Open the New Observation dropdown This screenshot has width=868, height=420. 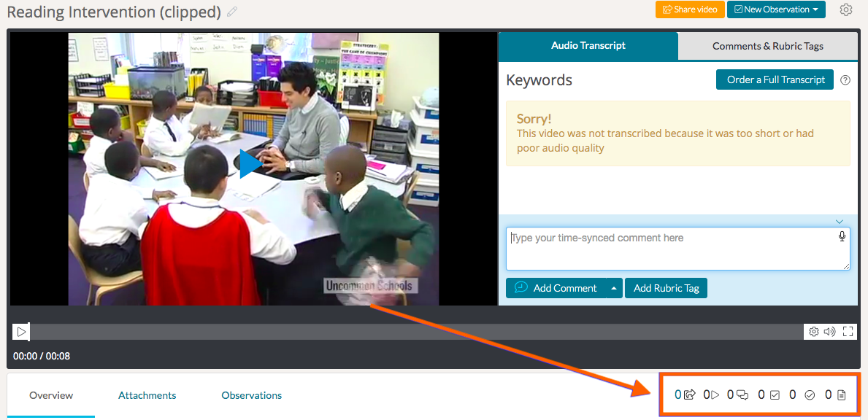point(776,9)
